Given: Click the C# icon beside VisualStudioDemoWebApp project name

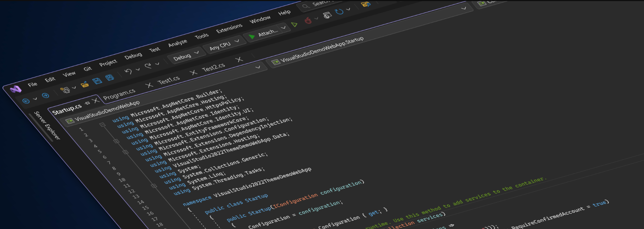Looking at the screenshot, I should click(70, 121).
